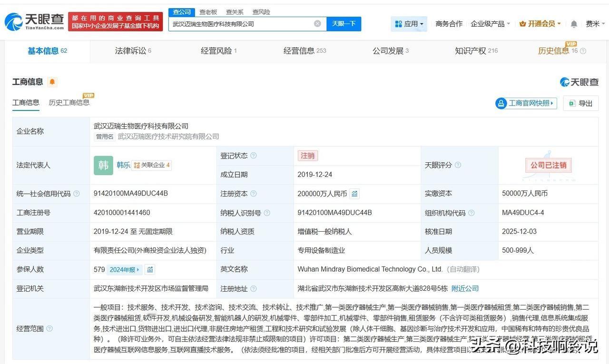Click the help icon beside 统一社会信用代码
The image size is (609, 364).
pyautogui.click(x=77, y=194)
